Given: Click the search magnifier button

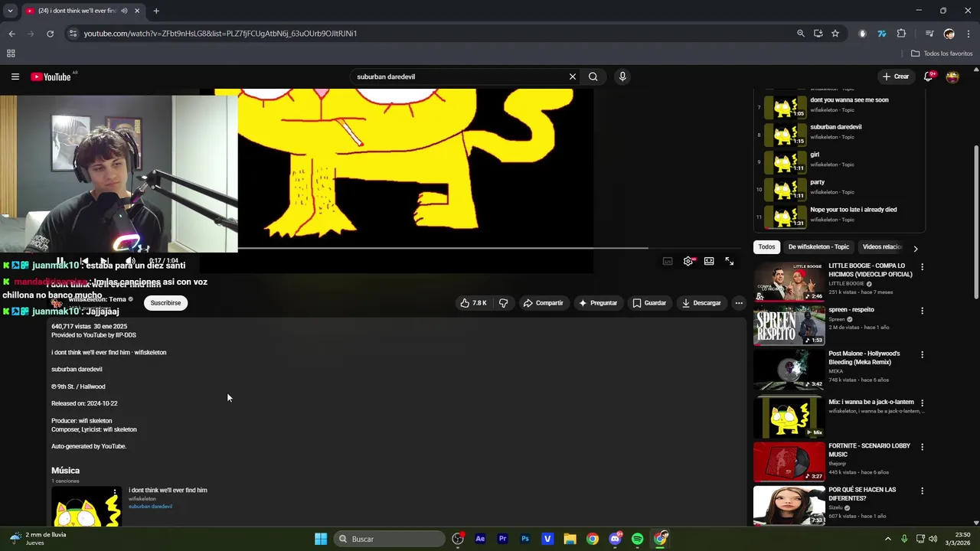Looking at the screenshot, I should 593,77.
